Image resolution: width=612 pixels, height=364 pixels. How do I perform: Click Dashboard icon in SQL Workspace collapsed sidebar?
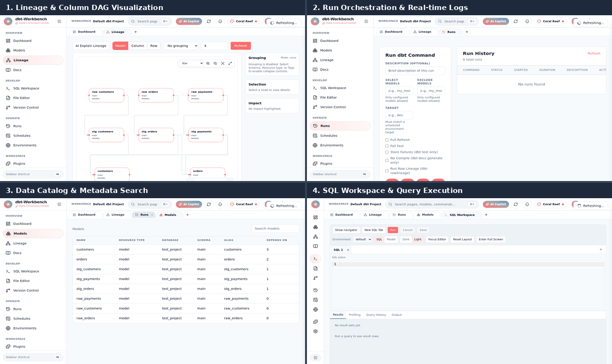tap(316, 217)
